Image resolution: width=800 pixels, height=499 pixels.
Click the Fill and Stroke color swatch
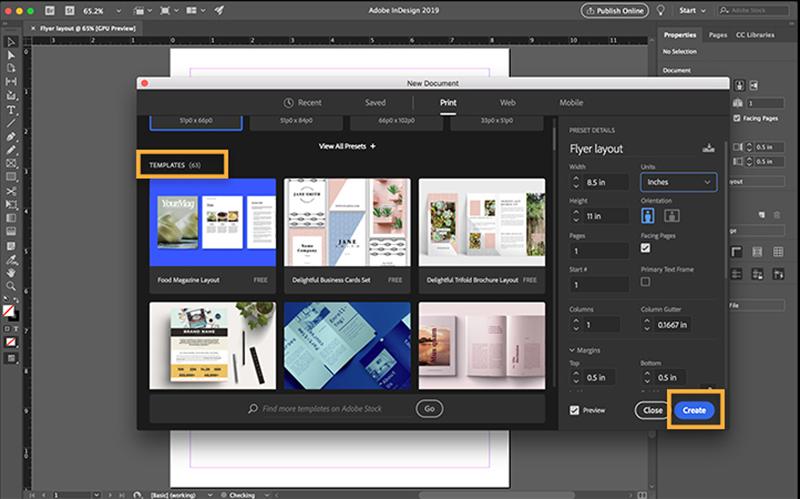coord(9,311)
